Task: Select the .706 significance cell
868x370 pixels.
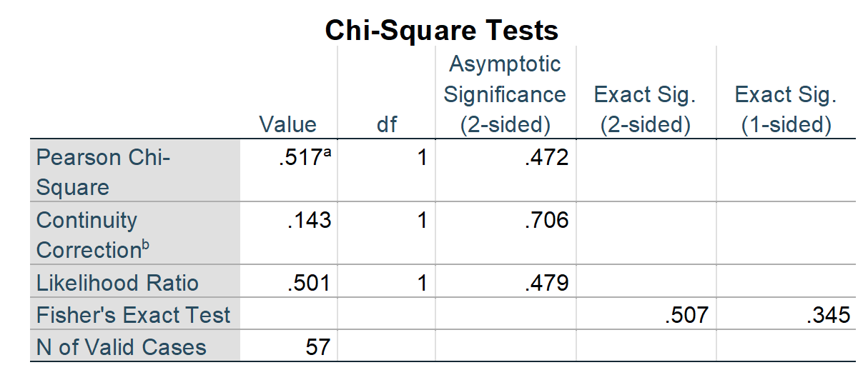Action: [546, 220]
